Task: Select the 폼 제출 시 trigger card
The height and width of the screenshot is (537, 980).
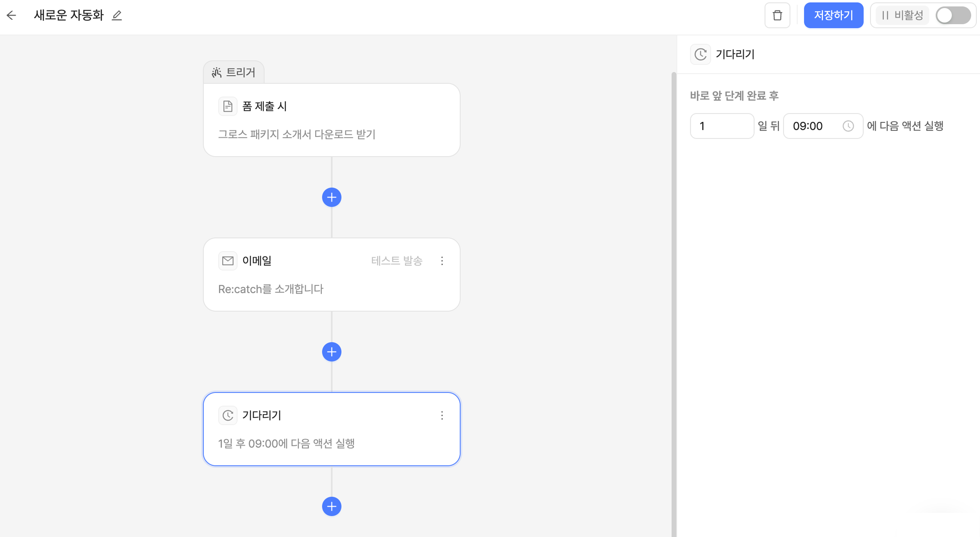Action: 331,120
